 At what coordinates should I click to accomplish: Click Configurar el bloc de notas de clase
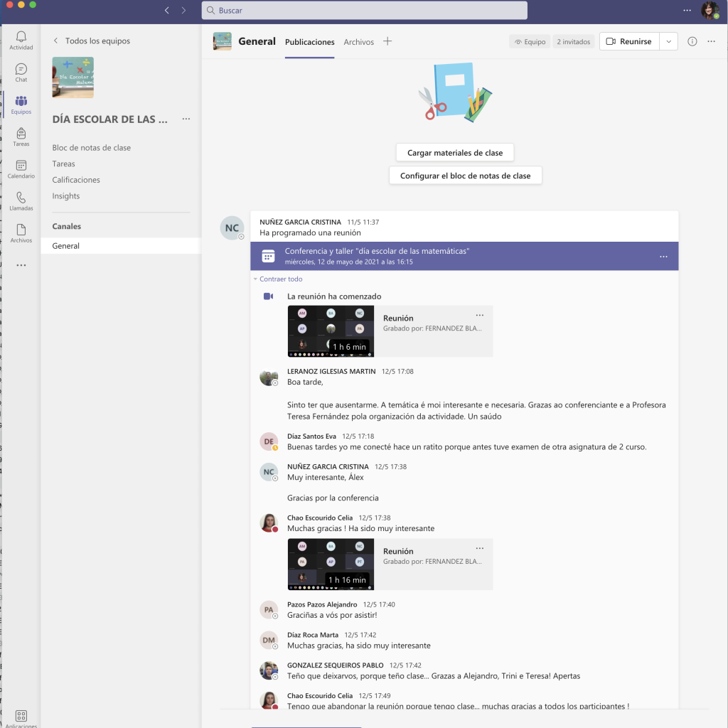[x=465, y=176]
